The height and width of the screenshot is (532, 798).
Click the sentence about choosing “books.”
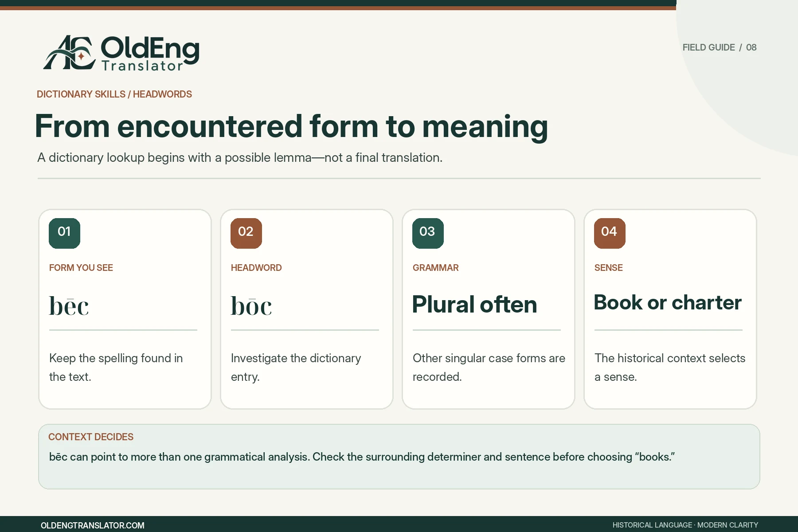coord(362,457)
